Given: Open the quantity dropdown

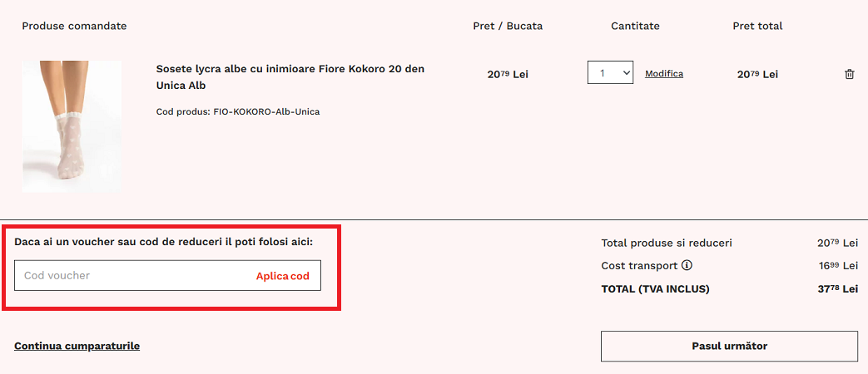Looking at the screenshot, I should tap(610, 73).
